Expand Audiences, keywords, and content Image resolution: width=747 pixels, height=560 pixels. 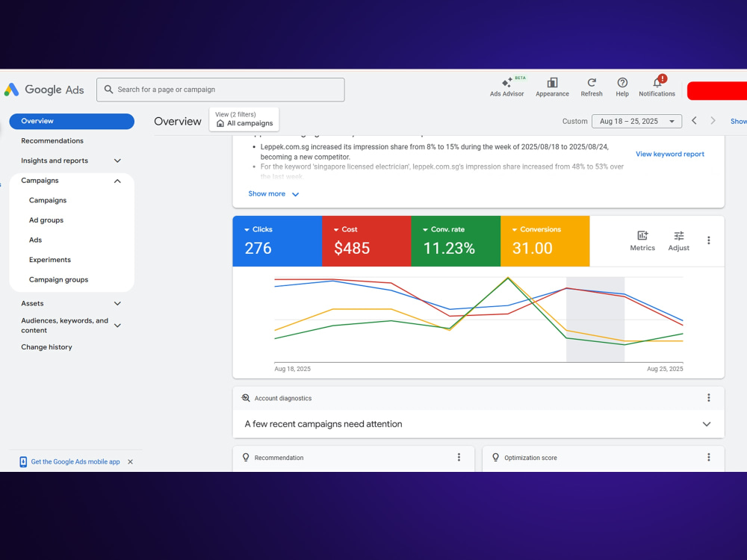(117, 326)
